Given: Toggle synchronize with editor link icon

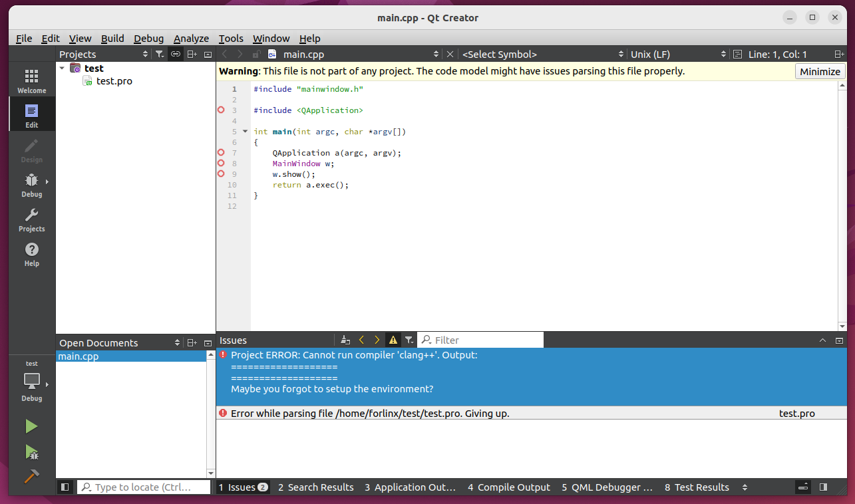Looking at the screenshot, I should point(176,55).
